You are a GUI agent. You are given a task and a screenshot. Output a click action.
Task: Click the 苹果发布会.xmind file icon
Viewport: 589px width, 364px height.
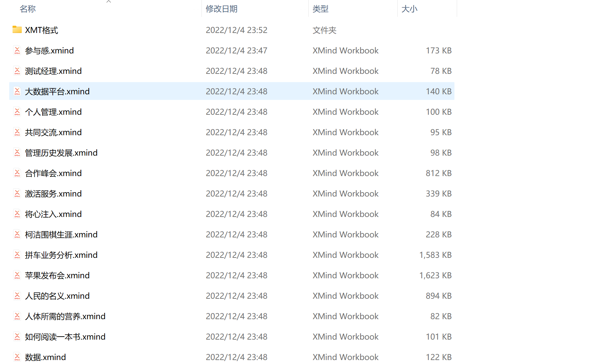(x=17, y=275)
